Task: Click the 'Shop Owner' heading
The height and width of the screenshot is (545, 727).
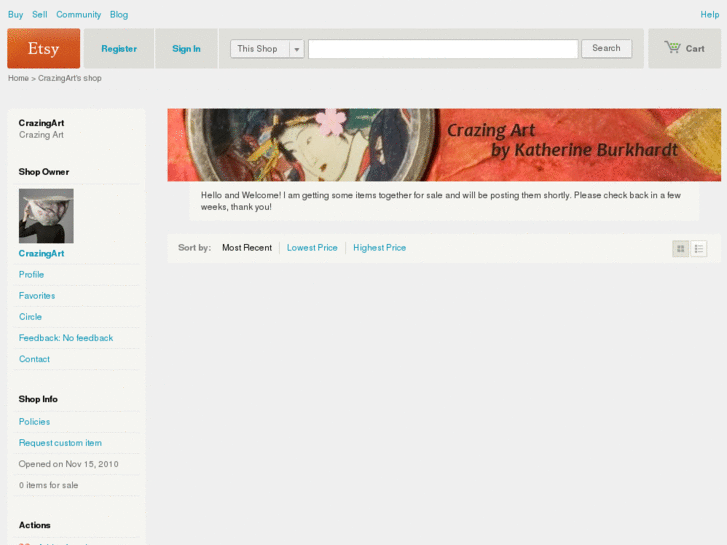Action: coord(44,172)
